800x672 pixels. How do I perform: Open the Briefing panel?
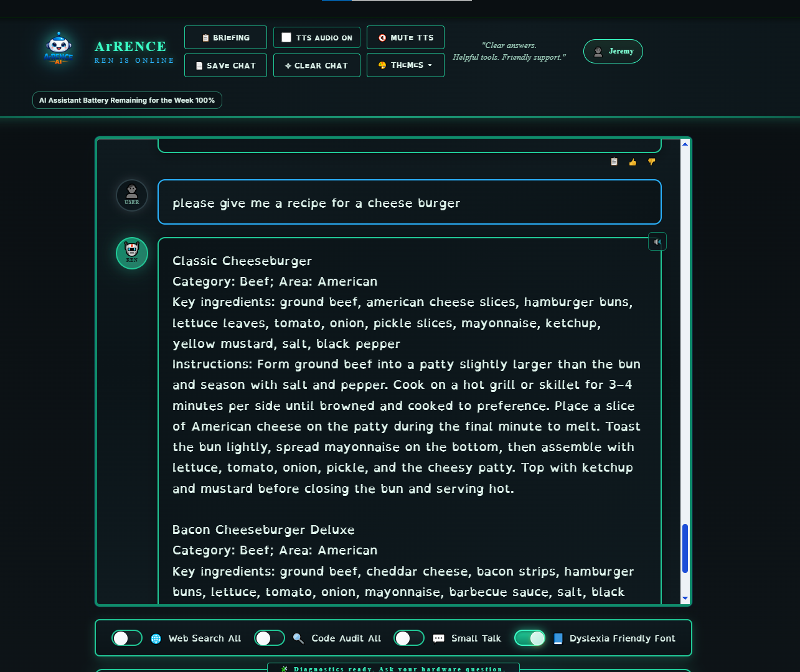coord(225,37)
